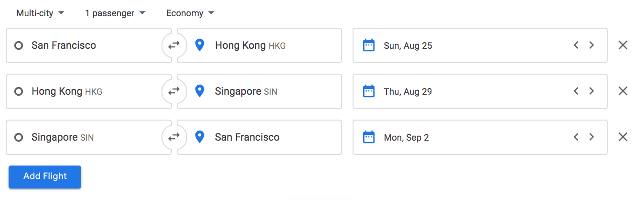This screenshot has width=644, height=200.
Task: Remove the Hong Kong to Singapore flight
Action: coord(623,91)
